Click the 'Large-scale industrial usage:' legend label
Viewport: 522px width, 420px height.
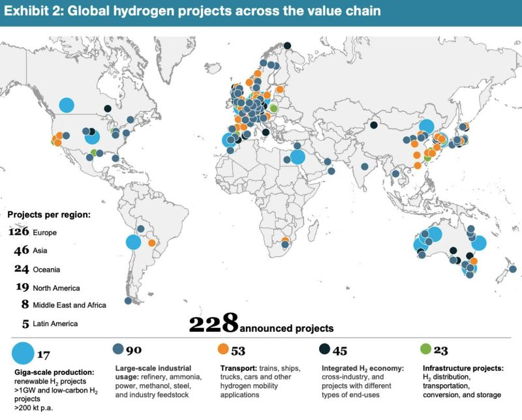[153, 372]
